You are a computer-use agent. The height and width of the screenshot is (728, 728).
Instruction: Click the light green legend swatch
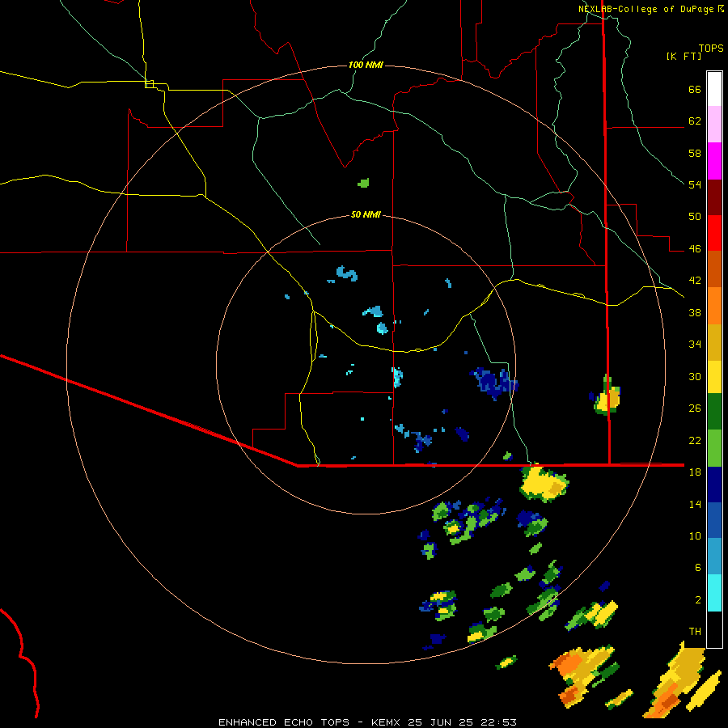tap(714, 448)
